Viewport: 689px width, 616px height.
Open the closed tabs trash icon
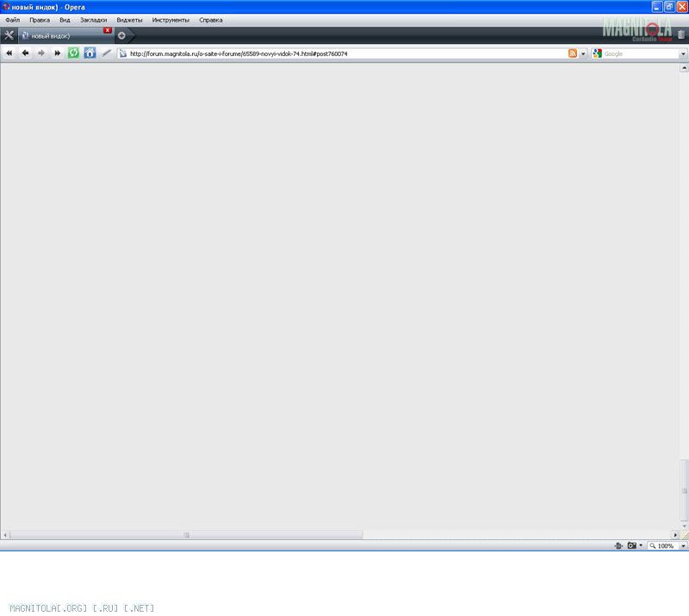[x=681, y=34]
